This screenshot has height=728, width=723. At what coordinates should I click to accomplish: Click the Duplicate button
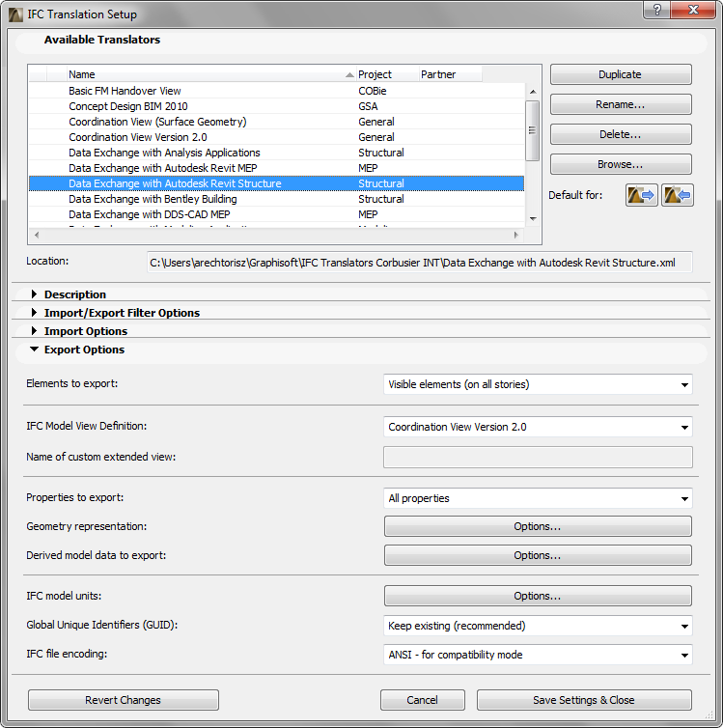pos(621,74)
